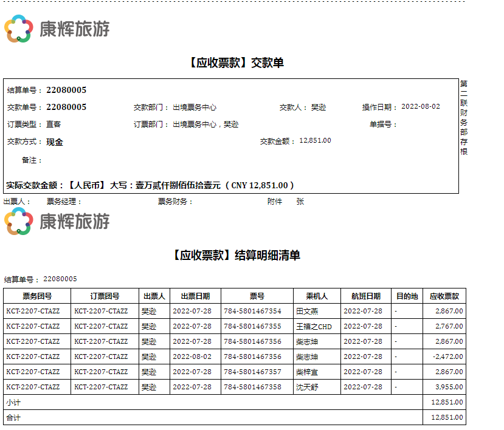Click the 合计 row label

coord(13,418)
